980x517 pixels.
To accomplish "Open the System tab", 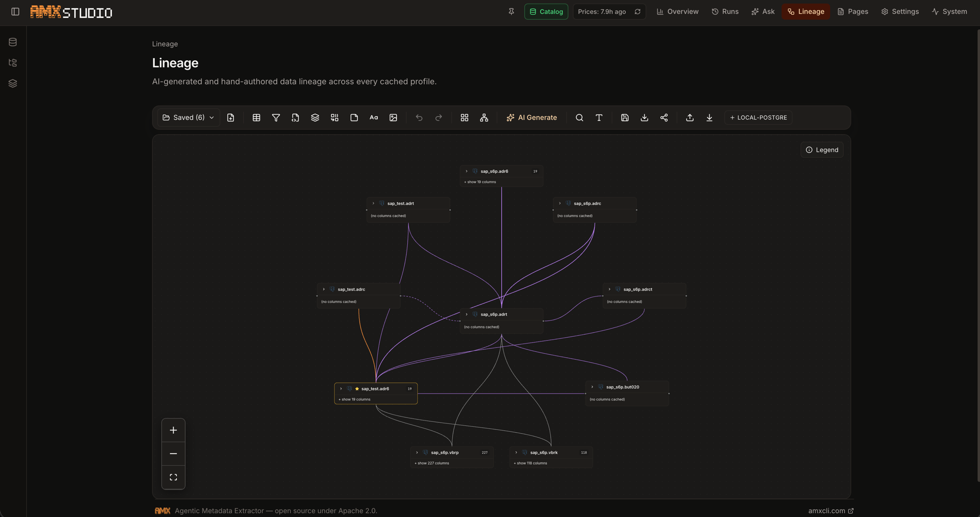I will 950,11.
